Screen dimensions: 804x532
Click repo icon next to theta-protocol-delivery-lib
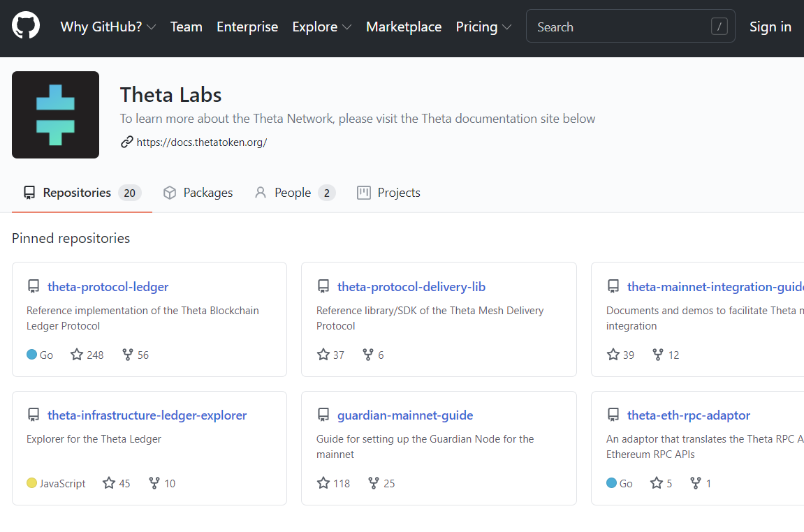tap(323, 286)
